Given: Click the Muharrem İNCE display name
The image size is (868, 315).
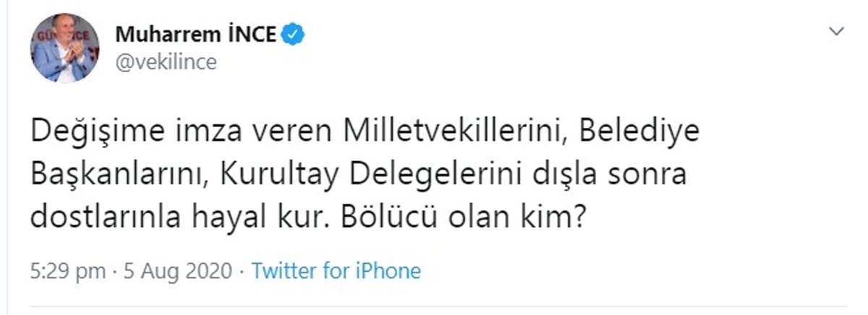Looking at the screenshot, I should (195, 34).
